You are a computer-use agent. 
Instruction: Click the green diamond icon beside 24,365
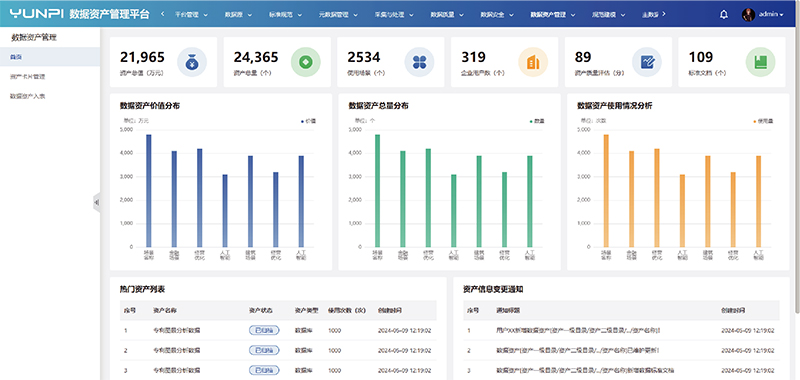pos(306,62)
